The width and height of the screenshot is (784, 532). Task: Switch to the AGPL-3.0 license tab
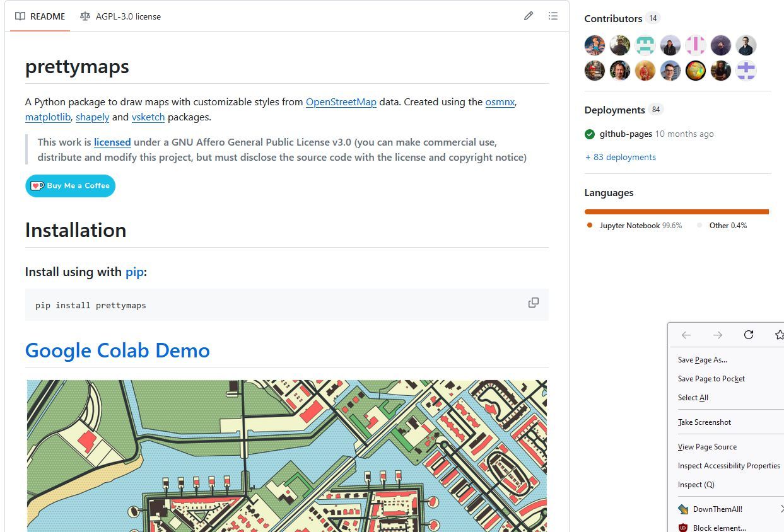click(x=120, y=16)
